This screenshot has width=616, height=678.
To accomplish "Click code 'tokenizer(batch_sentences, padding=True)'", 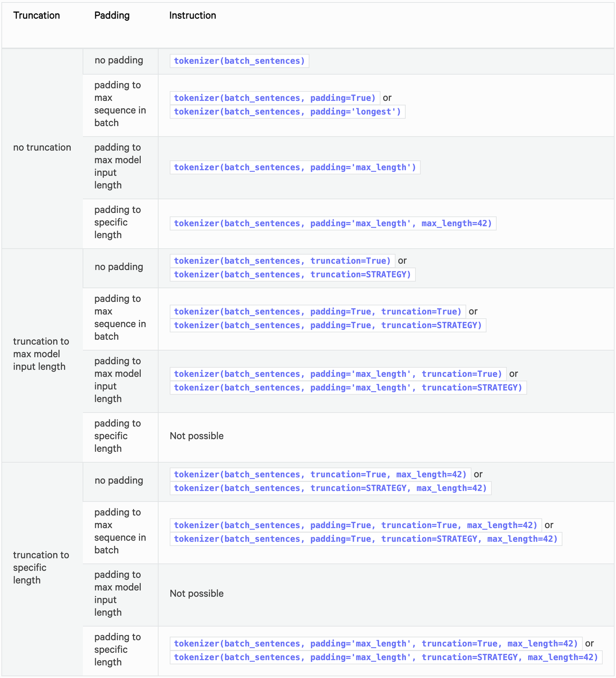I will [275, 98].
